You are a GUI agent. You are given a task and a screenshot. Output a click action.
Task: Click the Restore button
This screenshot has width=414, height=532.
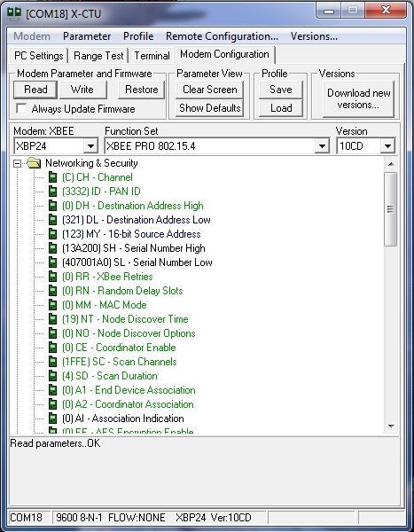(142, 90)
